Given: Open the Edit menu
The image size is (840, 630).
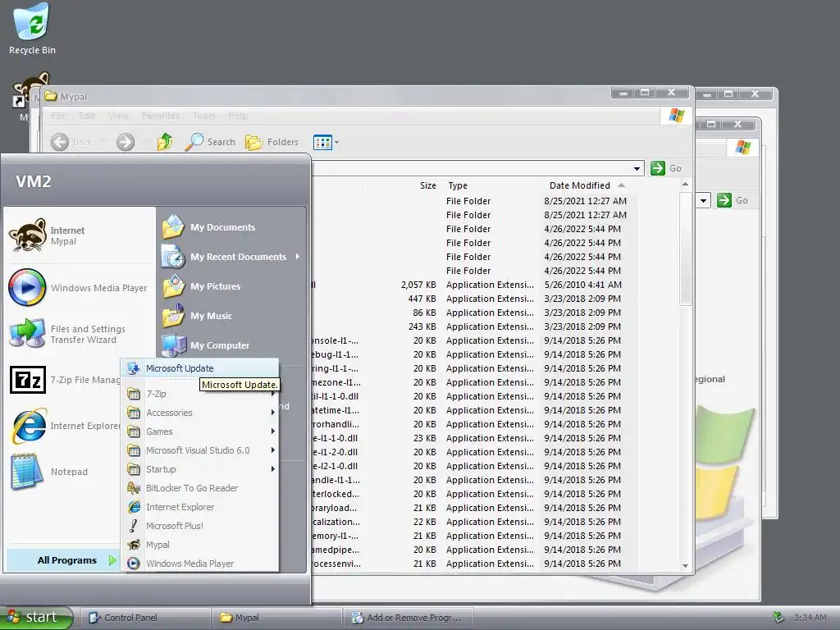Looking at the screenshot, I should 87,116.
